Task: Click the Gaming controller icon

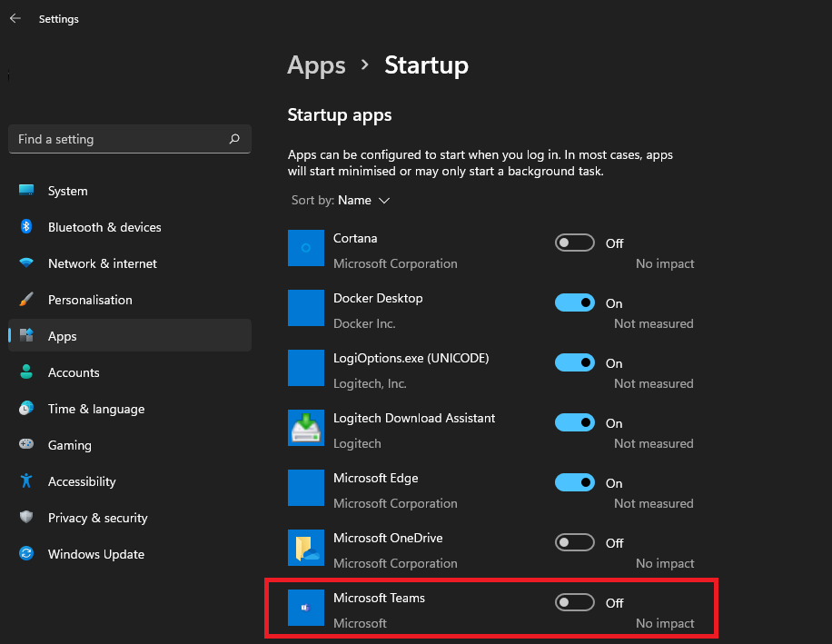Action: pyautogui.click(x=26, y=444)
